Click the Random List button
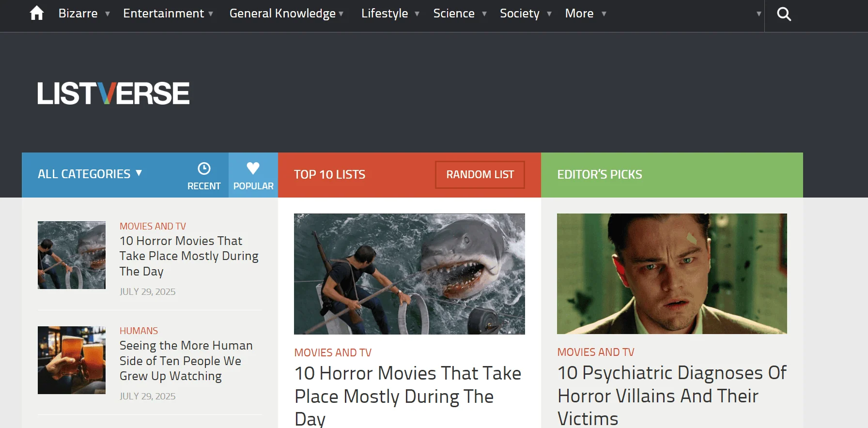Image resolution: width=868 pixels, height=428 pixels. pos(480,174)
